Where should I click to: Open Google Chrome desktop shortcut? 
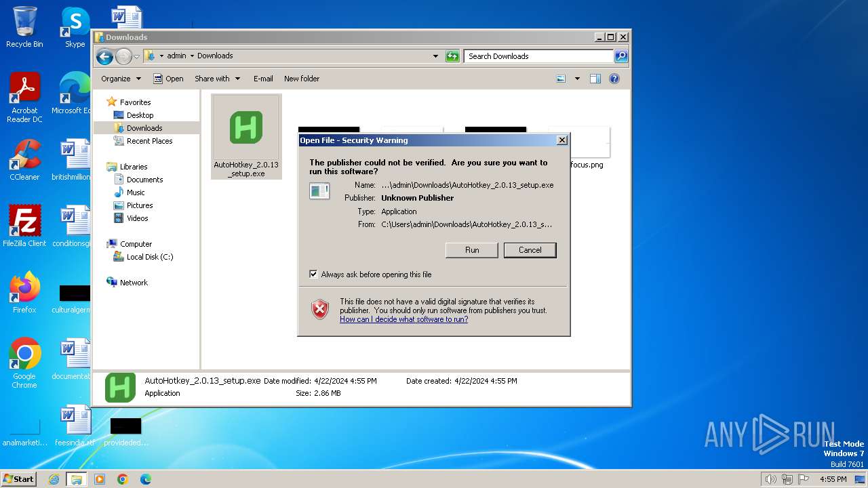click(x=24, y=363)
